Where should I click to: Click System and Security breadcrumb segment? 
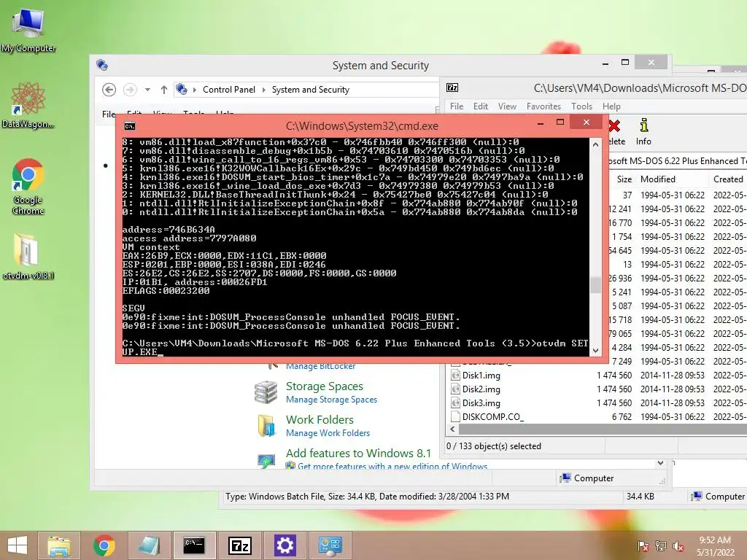pyautogui.click(x=311, y=90)
